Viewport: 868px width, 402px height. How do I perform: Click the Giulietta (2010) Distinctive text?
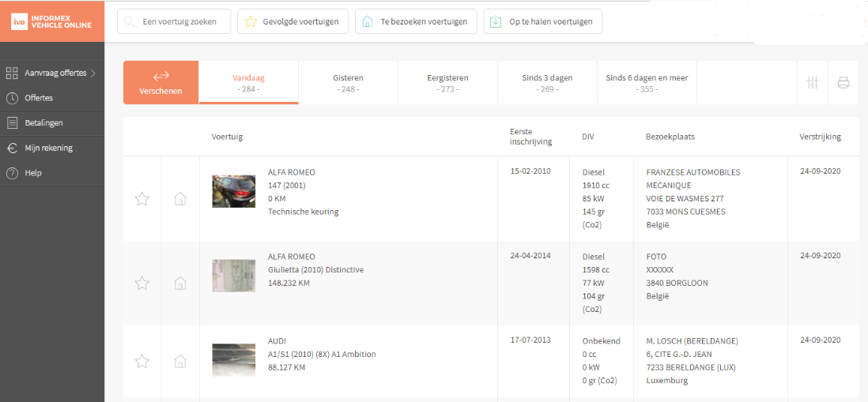315,270
